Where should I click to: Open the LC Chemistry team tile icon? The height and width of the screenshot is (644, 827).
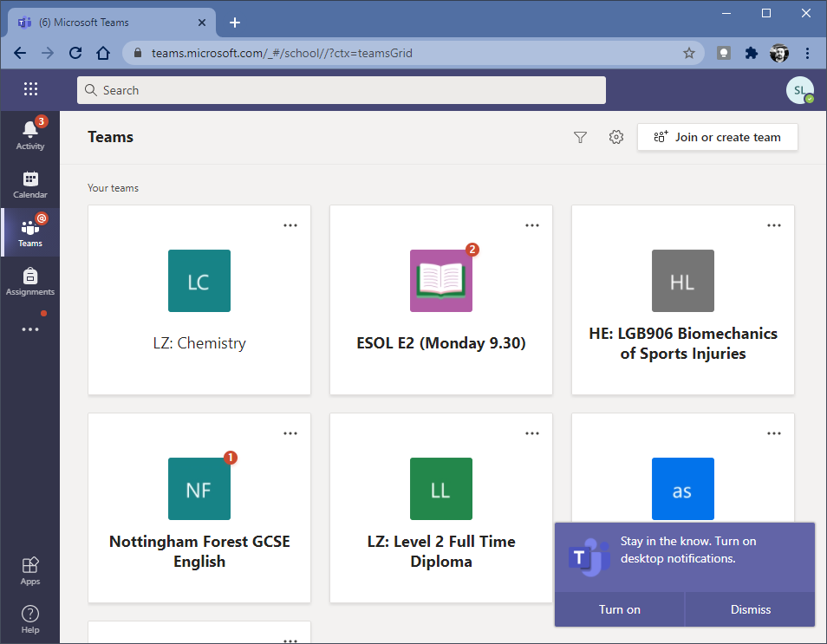coord(199,281)
